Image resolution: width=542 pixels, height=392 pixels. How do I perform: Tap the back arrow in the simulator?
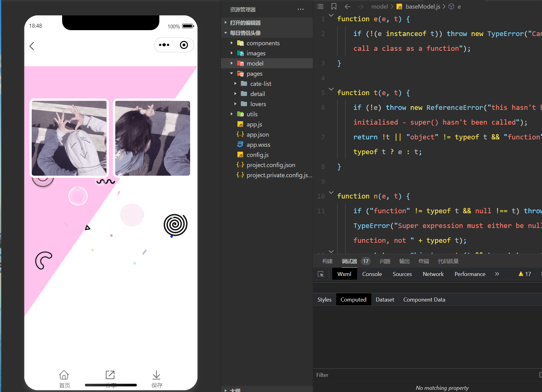pyautogui.click(x=32, y=46)
